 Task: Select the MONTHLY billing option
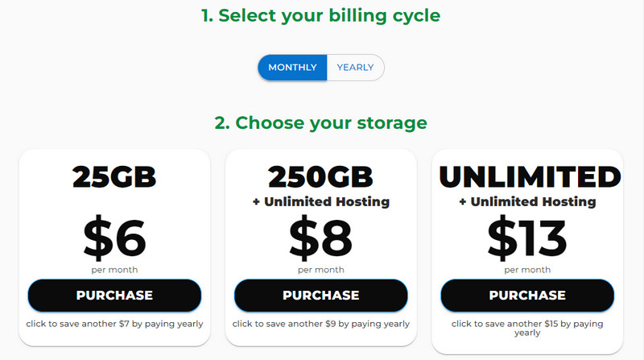[x=292, y=68]
